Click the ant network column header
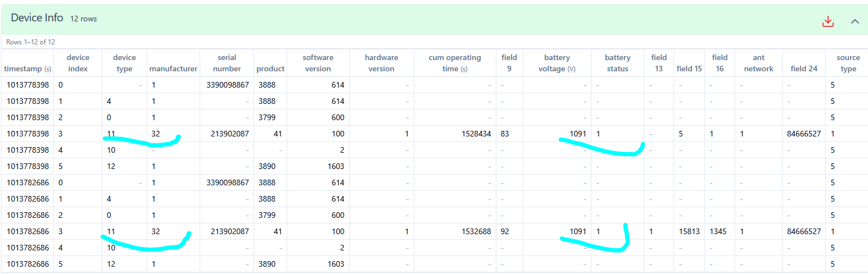Screen dimensions: 868x274 (758, 63)
